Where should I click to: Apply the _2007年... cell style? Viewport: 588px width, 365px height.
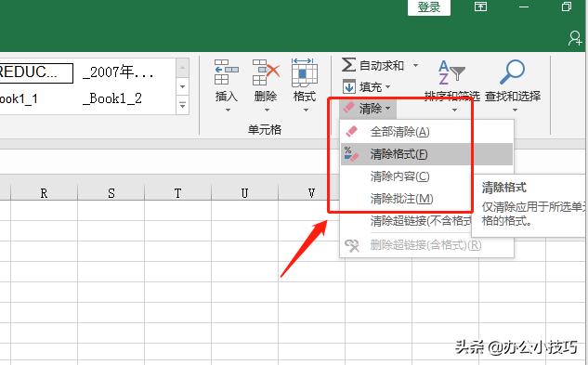119,72
